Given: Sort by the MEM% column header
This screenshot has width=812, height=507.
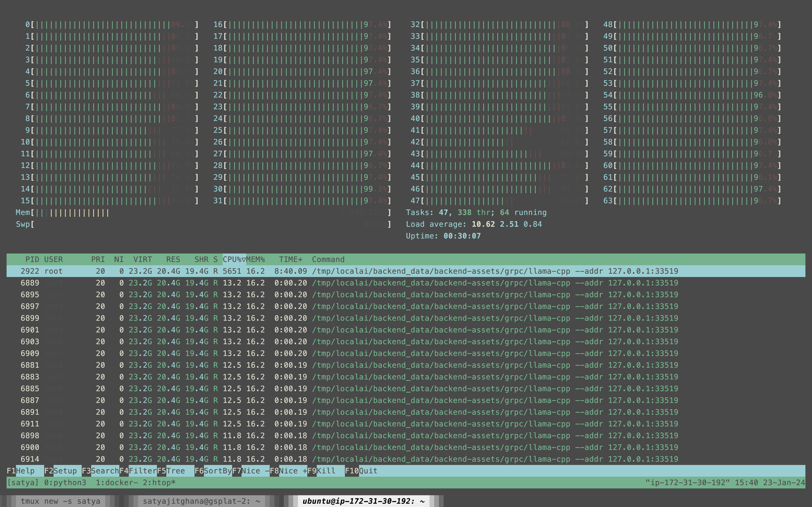Looking at the screenshot, I should click(255, 259).
